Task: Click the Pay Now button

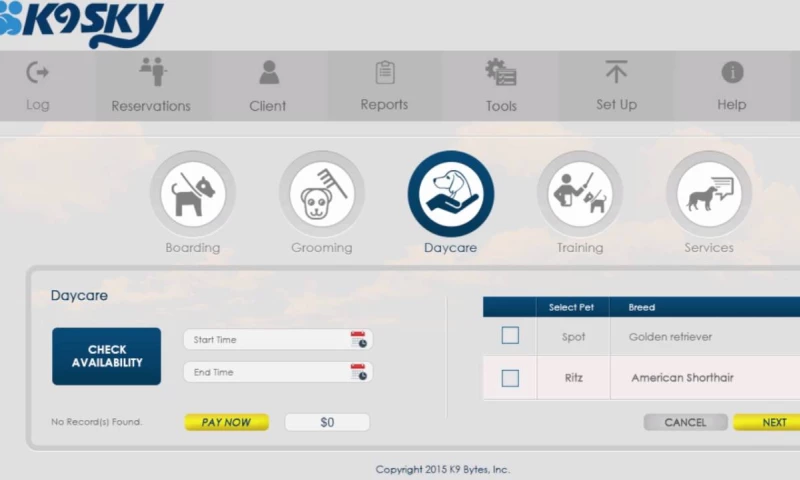Action: click(227, 422)
